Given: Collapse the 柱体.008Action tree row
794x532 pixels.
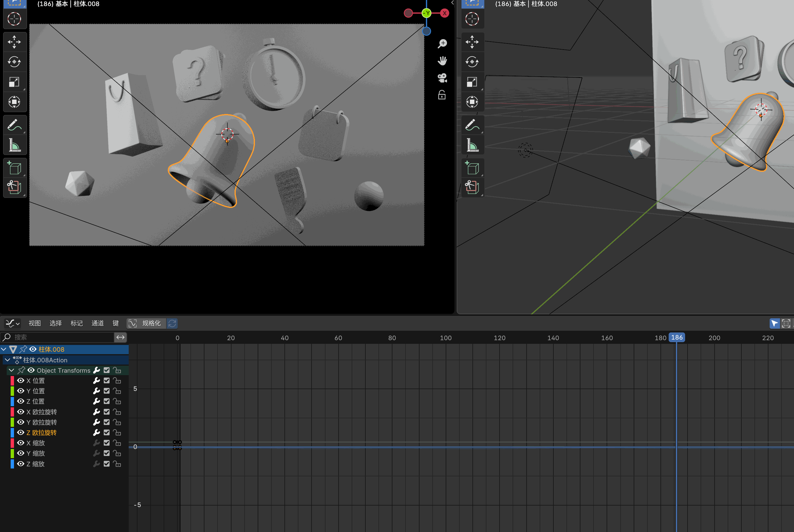Looking at the screenshot, I should click(x=8, y=360).
